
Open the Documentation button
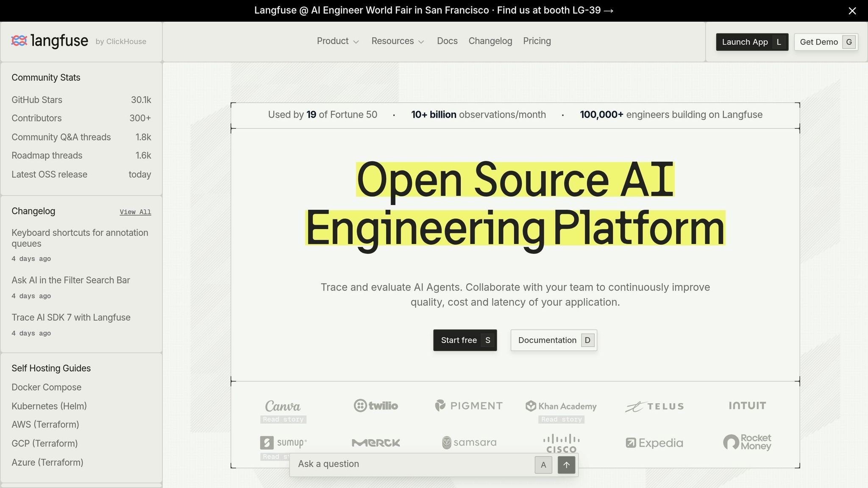(x=554, y=340)
